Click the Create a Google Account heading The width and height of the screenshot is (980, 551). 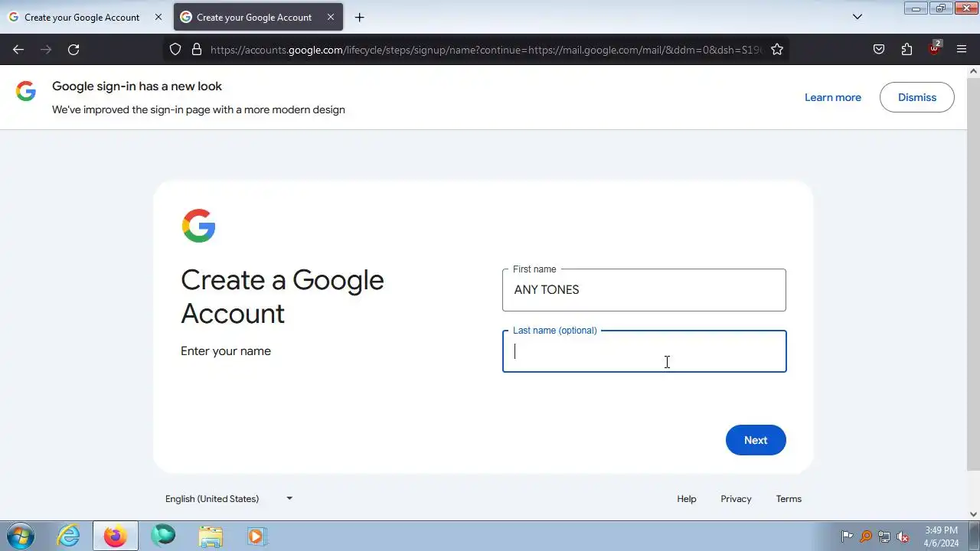pos(283,296)
